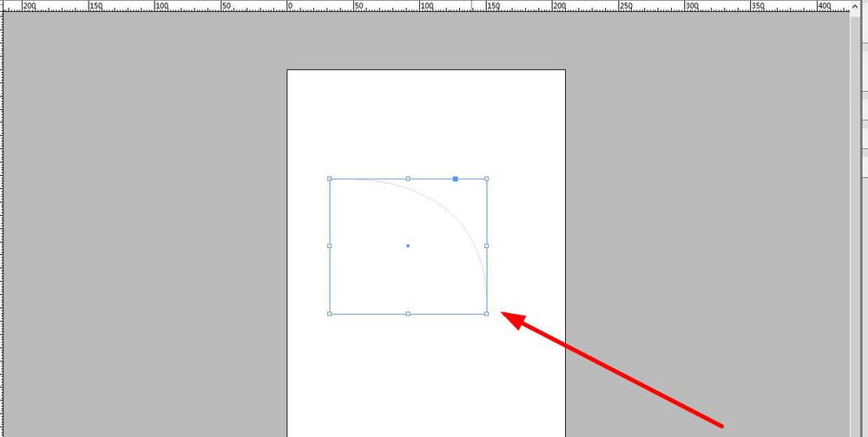
Task: Click the scroll-up arrow of the vertical scrollbar
Action: click(855, 6)
